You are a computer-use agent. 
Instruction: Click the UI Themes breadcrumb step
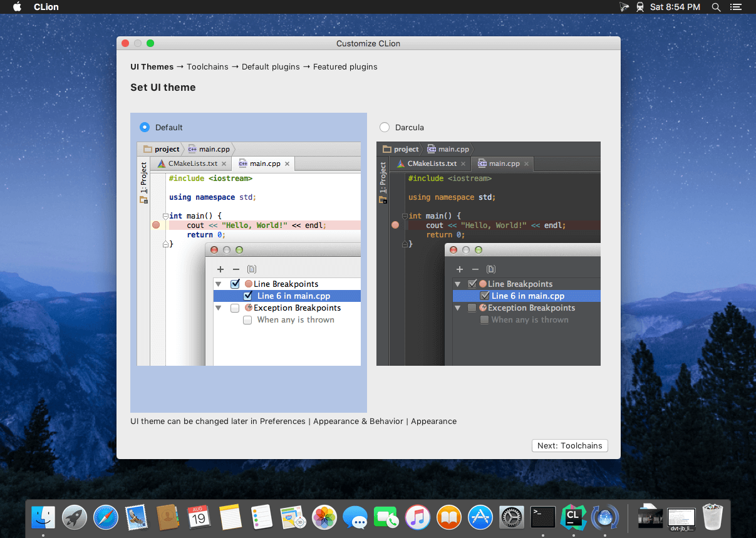pos(152,67)
